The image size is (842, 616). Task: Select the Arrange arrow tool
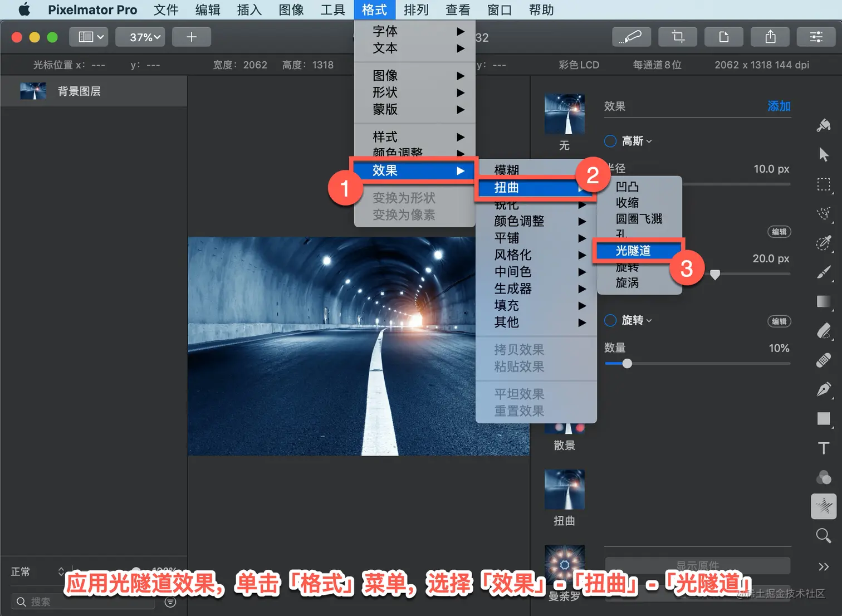(x=824, y=154)
